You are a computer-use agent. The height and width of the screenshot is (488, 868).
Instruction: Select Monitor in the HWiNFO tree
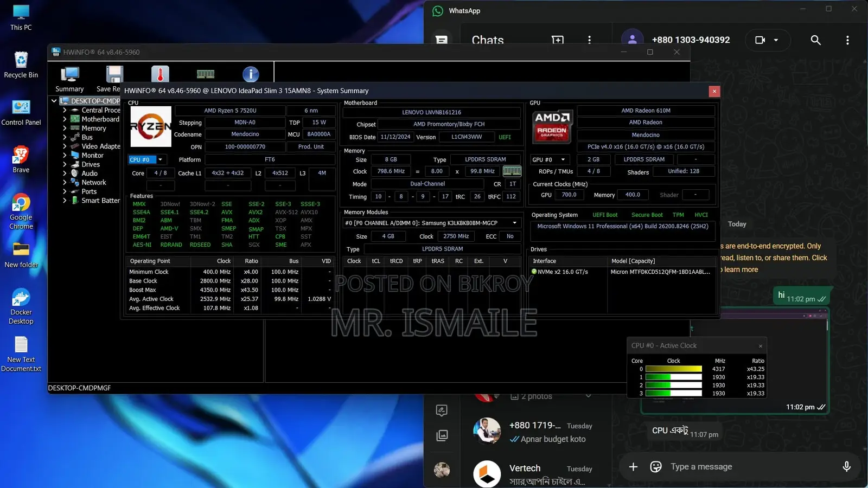tap(92, 156)
